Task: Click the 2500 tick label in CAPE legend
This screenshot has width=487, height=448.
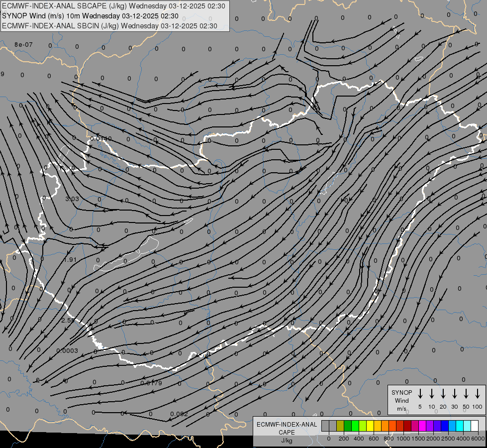Action: coord(448,439)
